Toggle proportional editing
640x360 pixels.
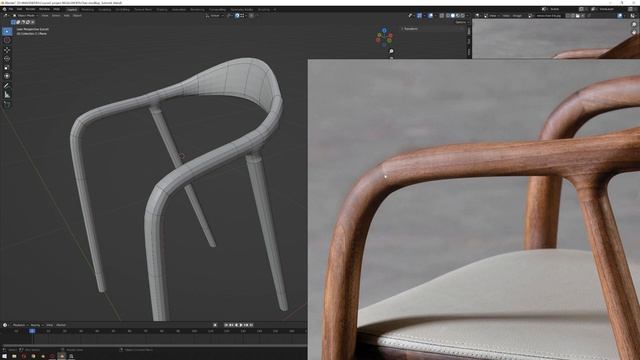[251, 16]
